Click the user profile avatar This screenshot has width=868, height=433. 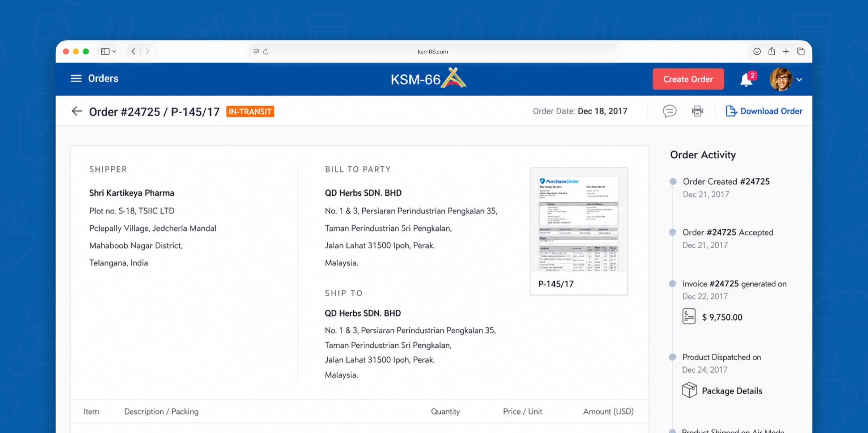pos(781,79)
